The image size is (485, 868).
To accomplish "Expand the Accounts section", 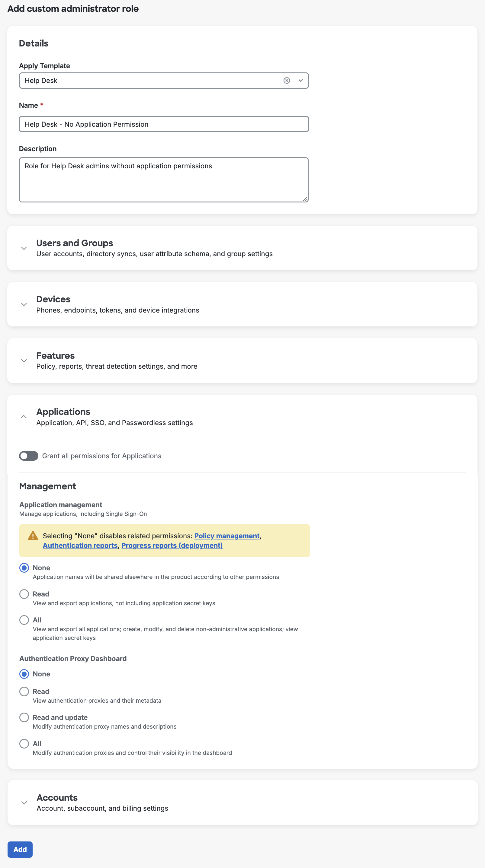I will 24,802.
